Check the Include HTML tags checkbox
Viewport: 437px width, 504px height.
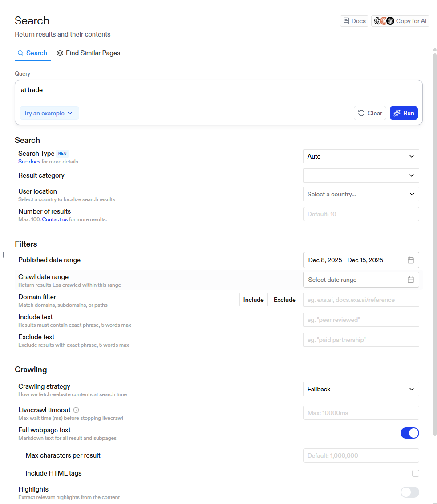[x=416, y=473]
